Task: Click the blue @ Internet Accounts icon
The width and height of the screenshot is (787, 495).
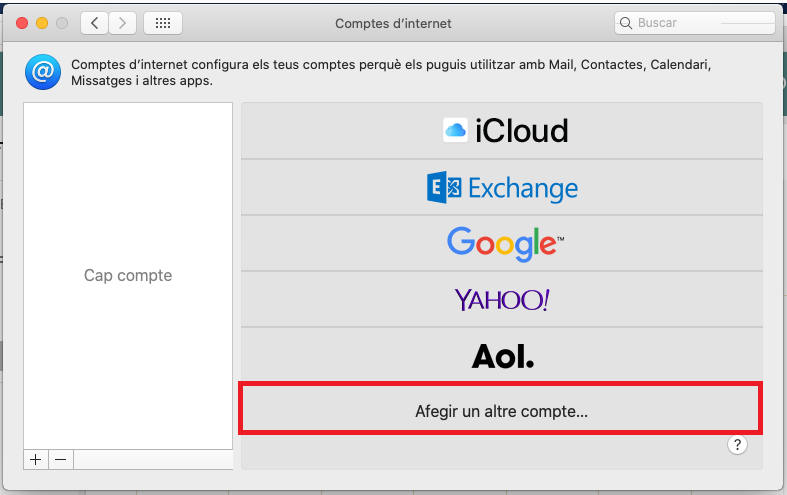Action: (x=43, y=72)
